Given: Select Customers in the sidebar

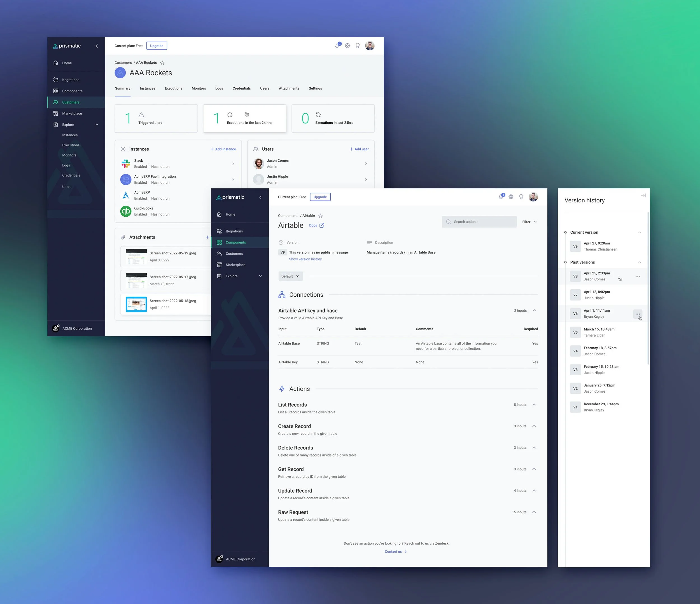Looking at the screenshot, I should (71, 102).
